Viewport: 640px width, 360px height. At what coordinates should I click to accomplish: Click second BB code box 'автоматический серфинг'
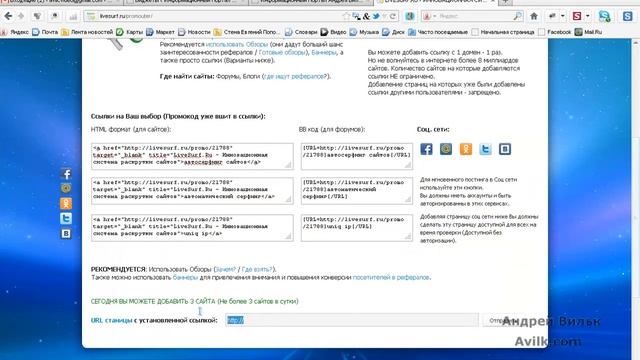click(357, 191)
